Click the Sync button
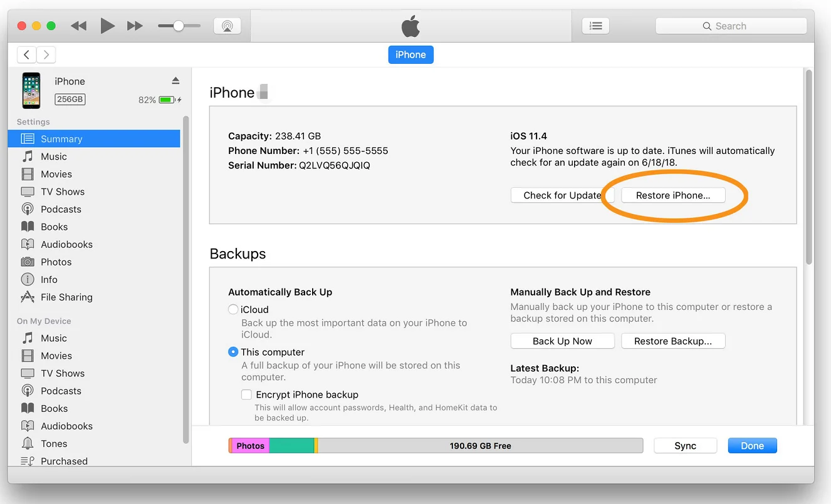This screenshot has height=504, width=831. [x=685, y=446]
